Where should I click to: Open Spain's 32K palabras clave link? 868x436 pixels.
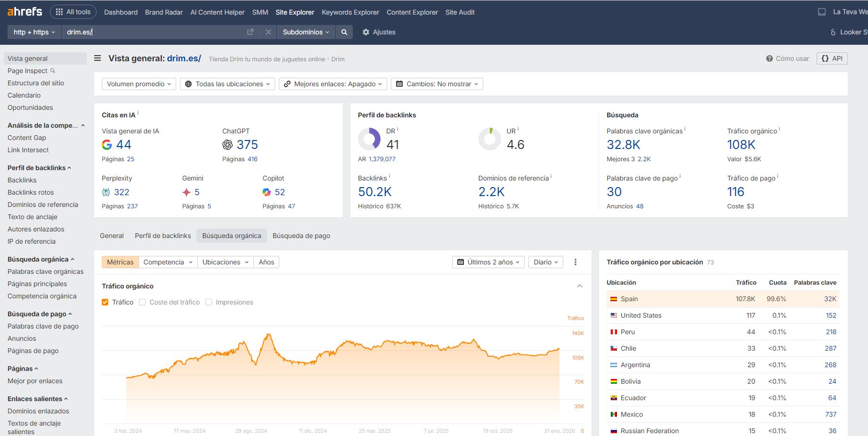pos(830,299)
